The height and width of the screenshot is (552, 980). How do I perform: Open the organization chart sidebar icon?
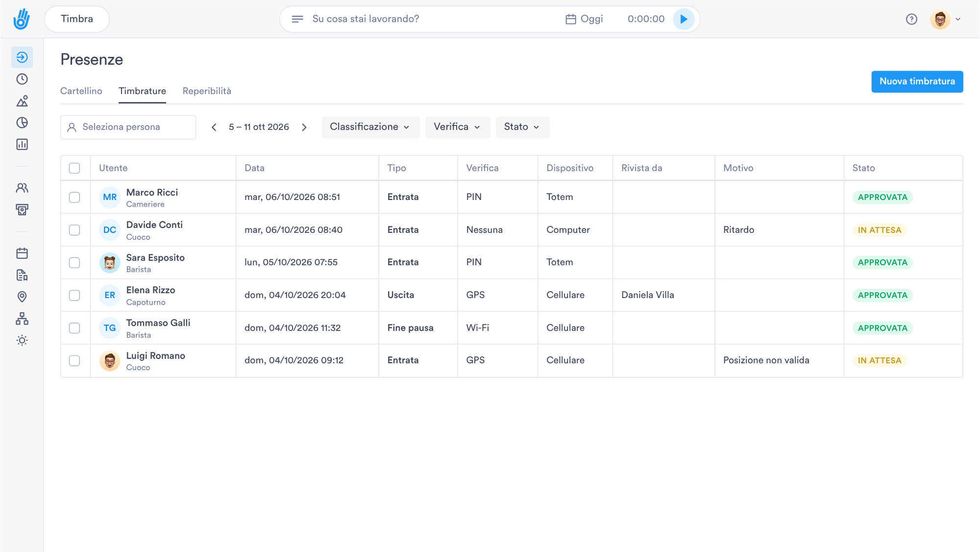22,319
